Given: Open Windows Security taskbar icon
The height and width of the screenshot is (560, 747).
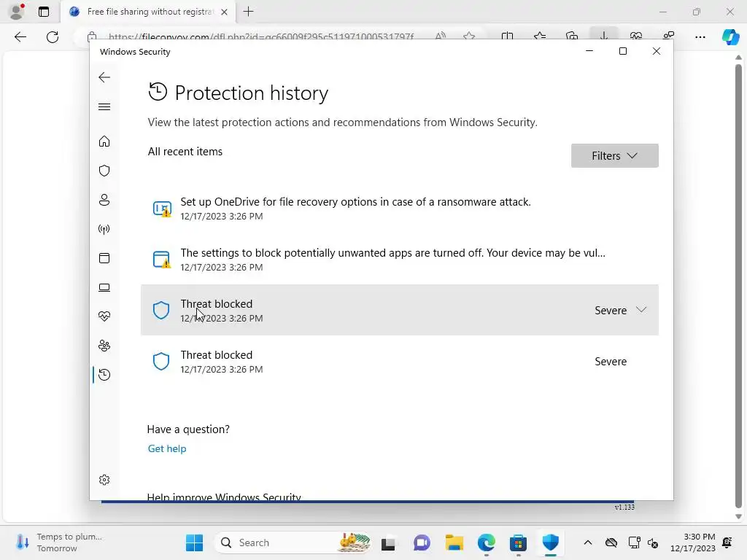Looking at the screenshot, I should pyautogui.click(x=550, y=542).
